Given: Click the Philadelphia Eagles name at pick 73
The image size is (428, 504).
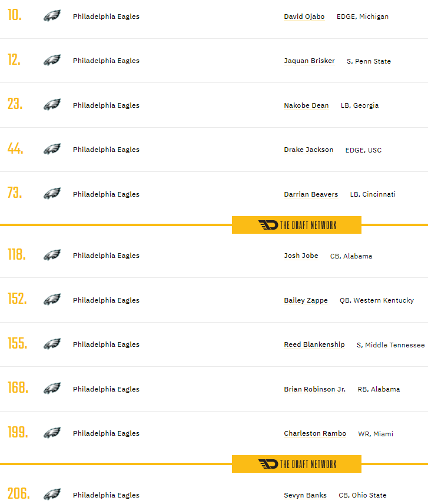Looking at the screenshot, I should (x=106, y=194).
